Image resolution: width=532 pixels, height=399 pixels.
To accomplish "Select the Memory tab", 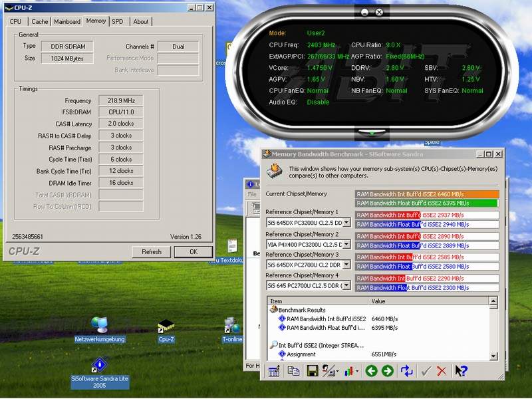I will point(96,21).
